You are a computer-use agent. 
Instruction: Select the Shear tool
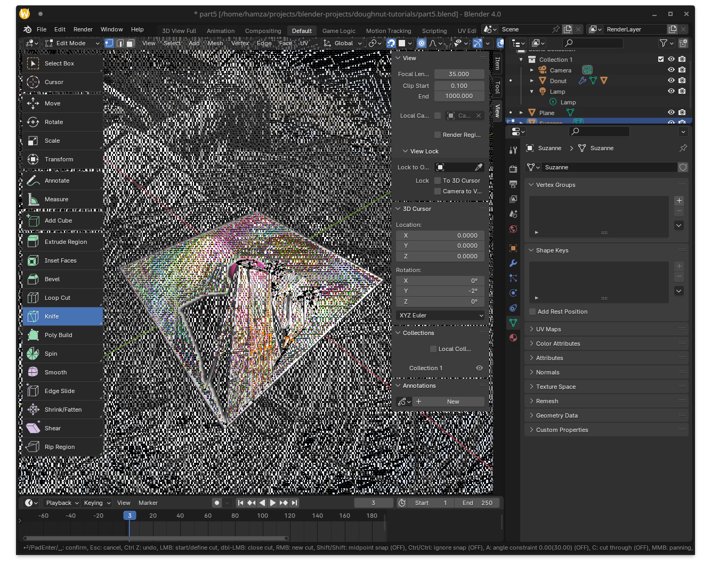click(62, 428)
